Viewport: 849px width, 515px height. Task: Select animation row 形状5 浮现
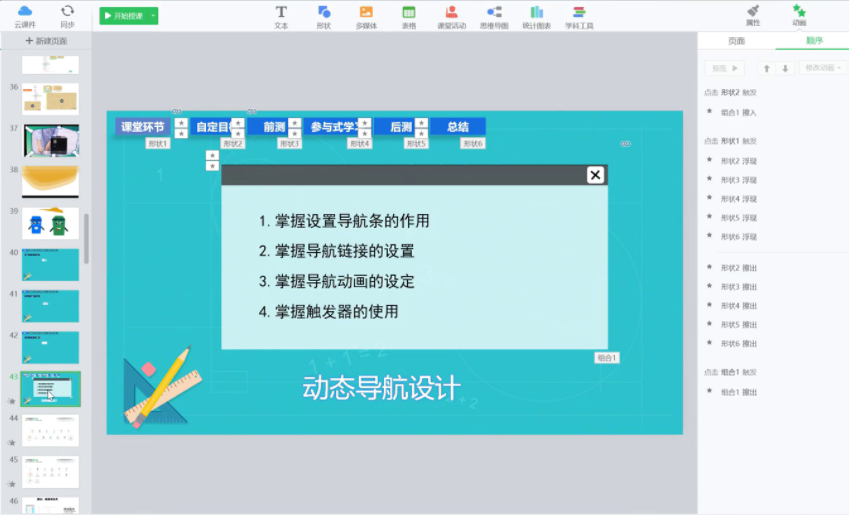click(739, 218)
